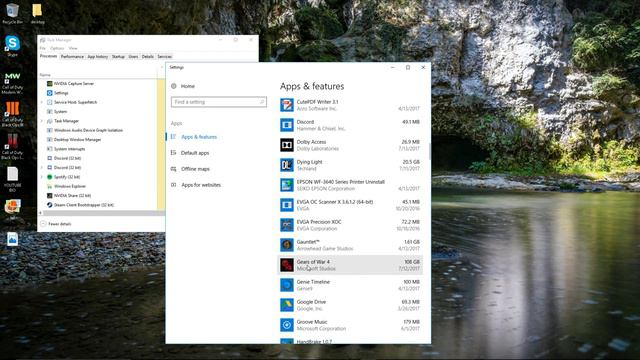Click the Discord app icon in Apps & features
The width and height of the screenshot is (640, 360).
[x=287, y=125]
